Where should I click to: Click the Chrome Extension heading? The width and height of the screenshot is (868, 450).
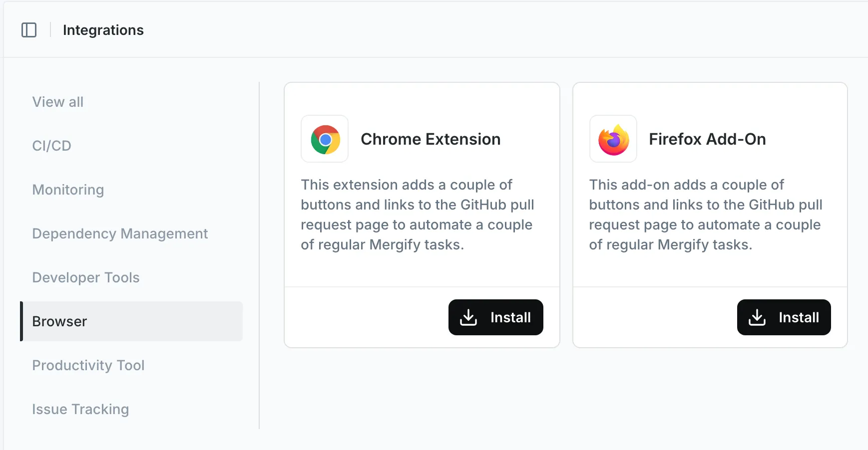[431, 139]
